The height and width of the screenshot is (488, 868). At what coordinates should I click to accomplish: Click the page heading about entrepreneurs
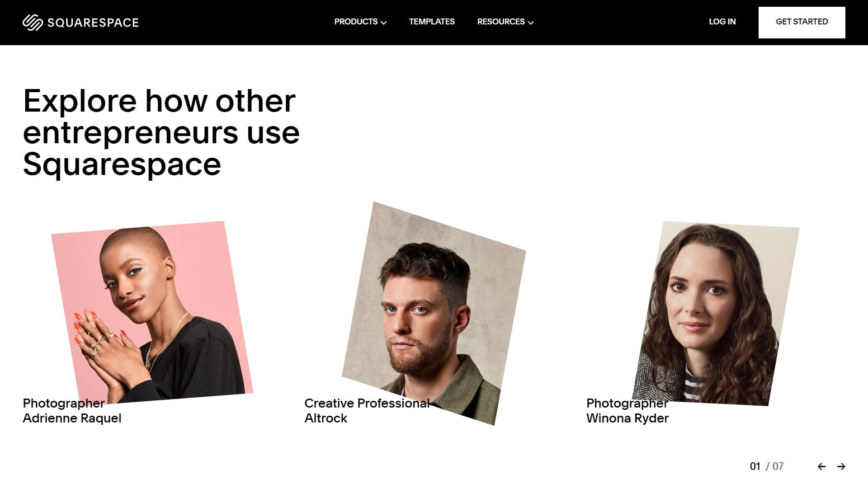[161, 132]
